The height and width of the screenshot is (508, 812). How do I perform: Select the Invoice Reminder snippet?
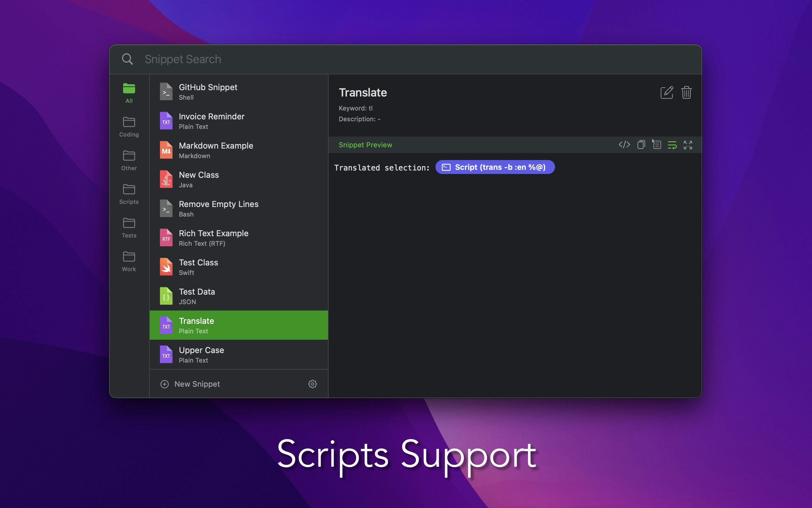pyautogui.click(x=239, y=121)
